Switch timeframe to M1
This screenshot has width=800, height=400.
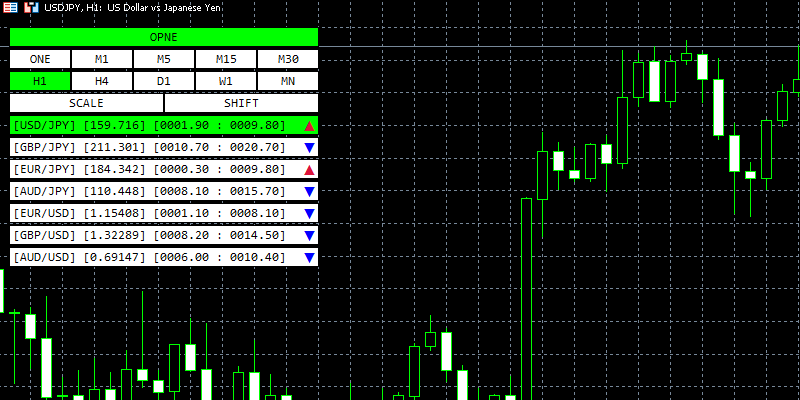tap(102, 59)
